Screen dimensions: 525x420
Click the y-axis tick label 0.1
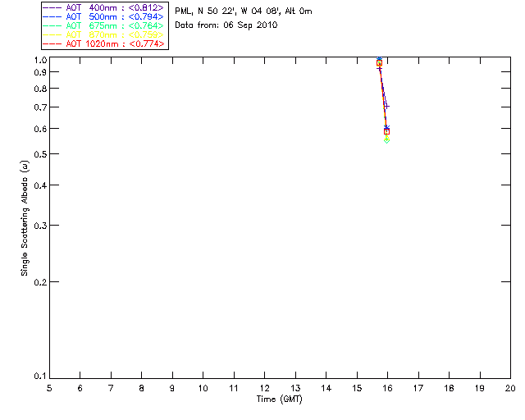[x=40, y=377]
